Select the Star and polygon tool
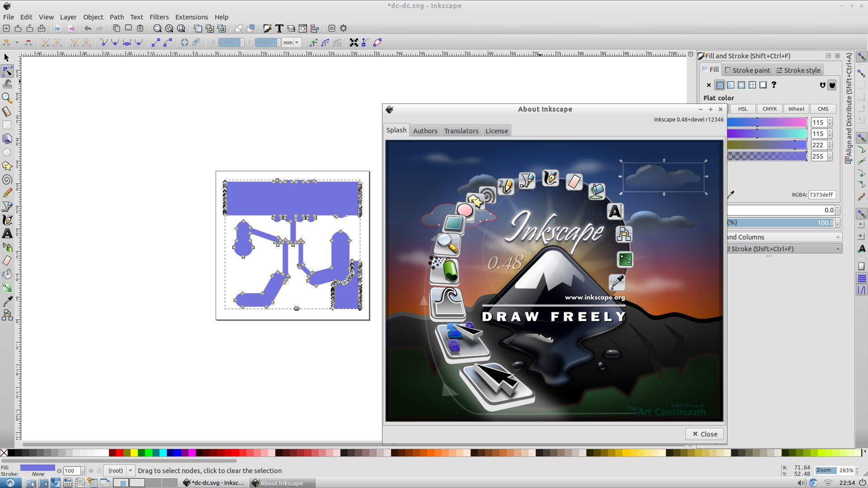The height and width of the screenshot is (488, 868). [7, 166]
